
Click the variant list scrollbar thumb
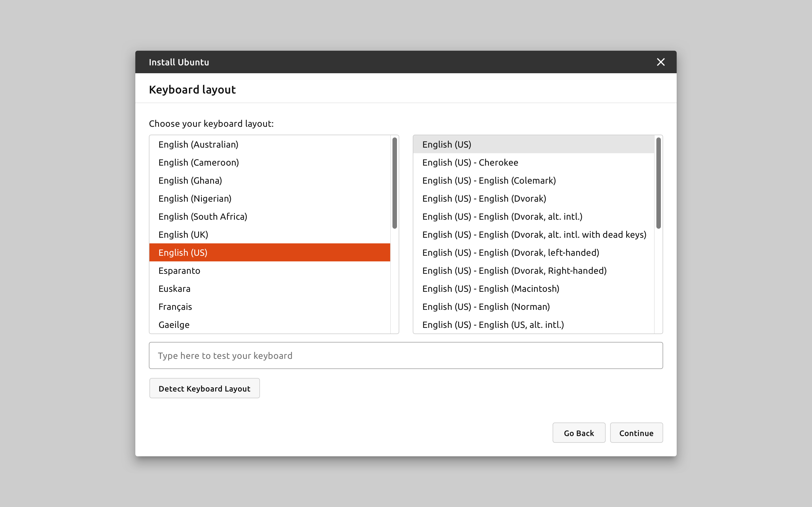(658, 183)
